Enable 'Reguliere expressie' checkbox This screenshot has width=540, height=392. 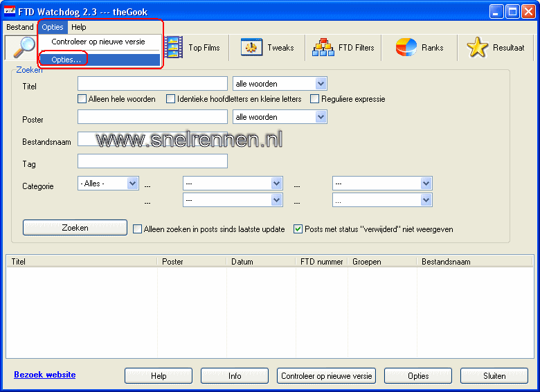314,99
